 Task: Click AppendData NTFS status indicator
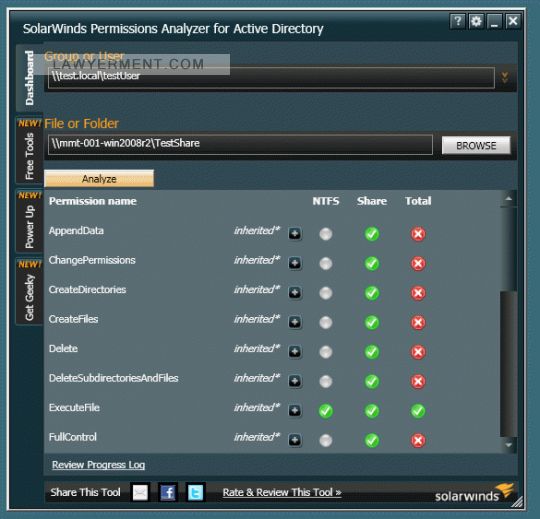tap(325, 234)
